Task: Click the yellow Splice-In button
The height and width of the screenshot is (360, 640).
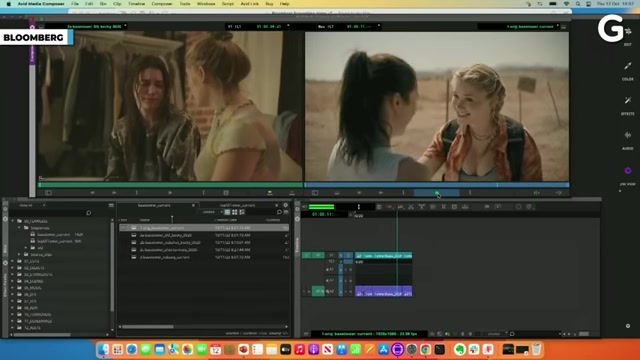Action: point(270,193)
